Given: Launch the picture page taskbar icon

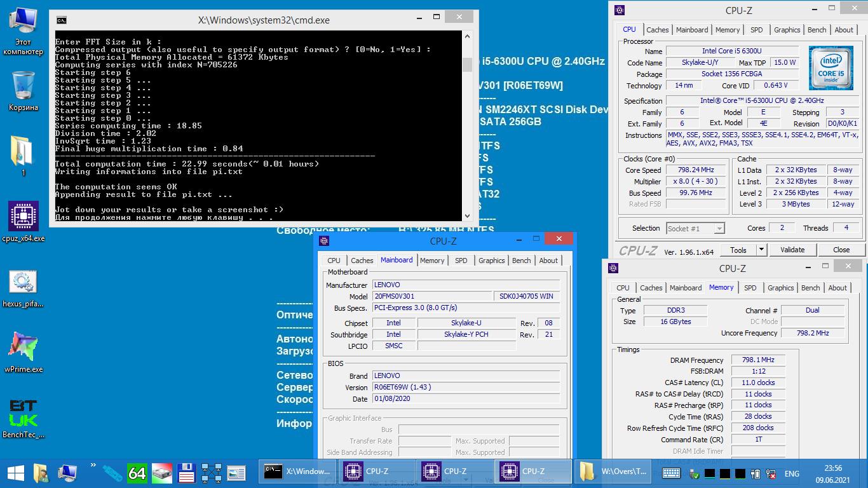Looking at the screenshot, I should coord(236,473).
